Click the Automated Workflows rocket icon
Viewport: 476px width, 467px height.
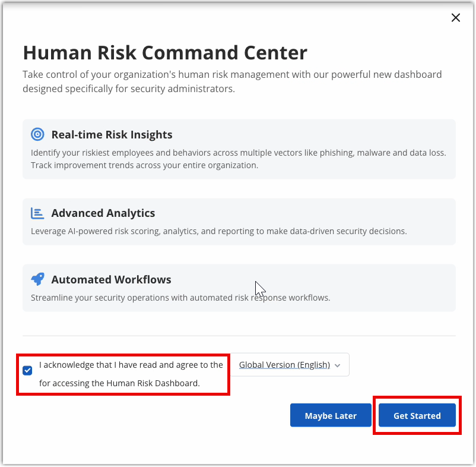[37, 279]
